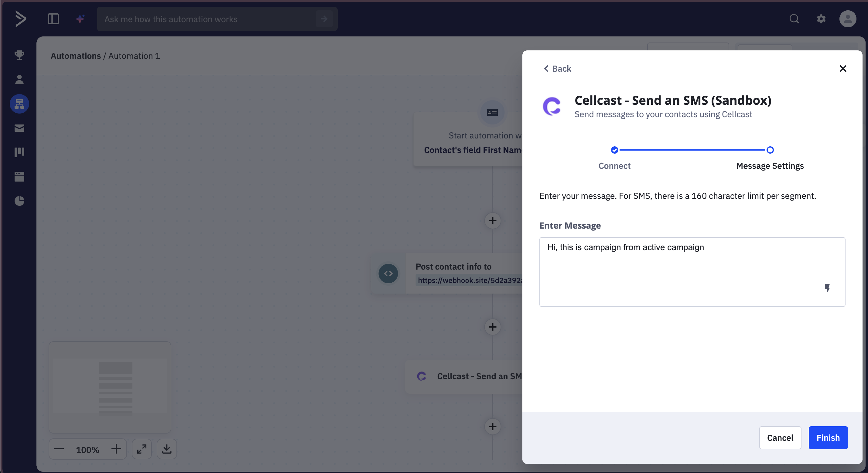
Task: Add step below the start trigger
Action: pos(493,221)
